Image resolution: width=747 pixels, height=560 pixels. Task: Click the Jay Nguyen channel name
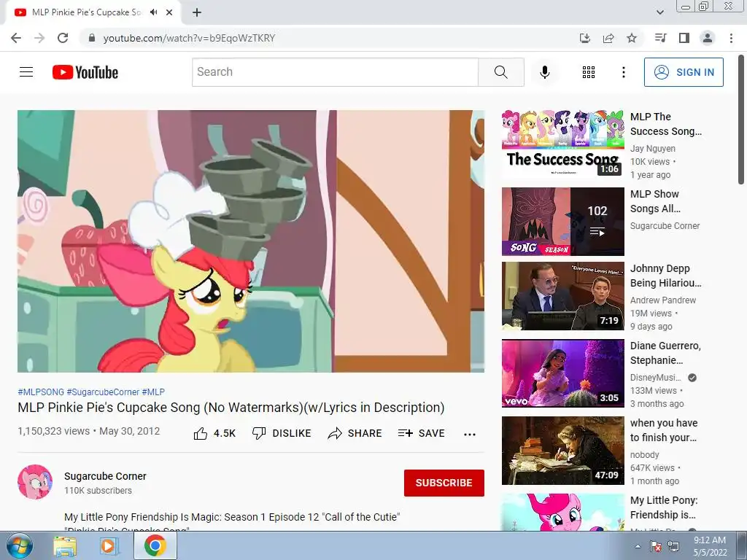653,149
